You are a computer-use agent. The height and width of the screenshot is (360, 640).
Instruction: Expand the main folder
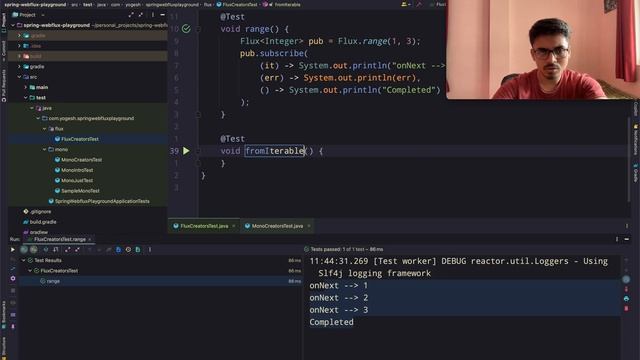tap(25, 87)
